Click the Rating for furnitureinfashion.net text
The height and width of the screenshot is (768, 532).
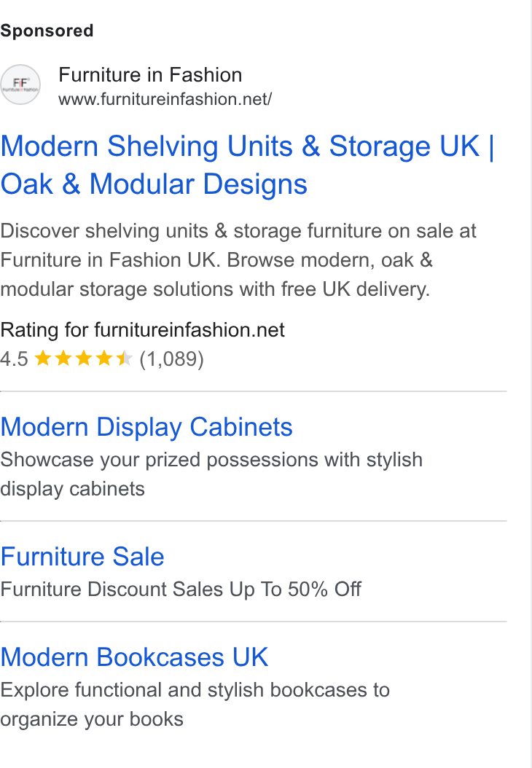point(142,330)
